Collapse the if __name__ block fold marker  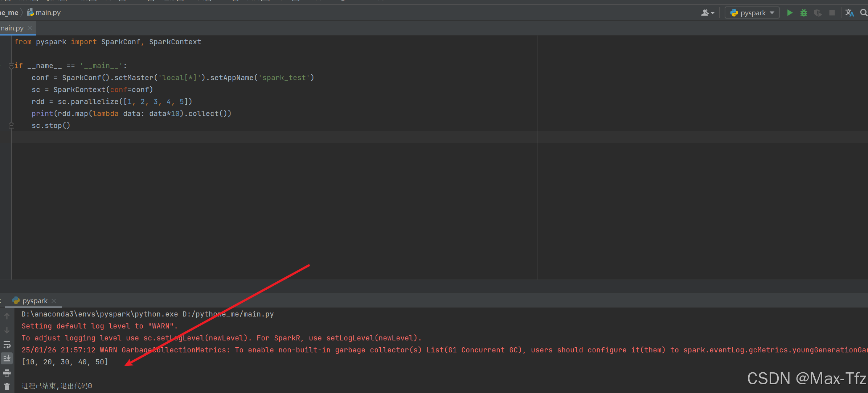point(11,66)
